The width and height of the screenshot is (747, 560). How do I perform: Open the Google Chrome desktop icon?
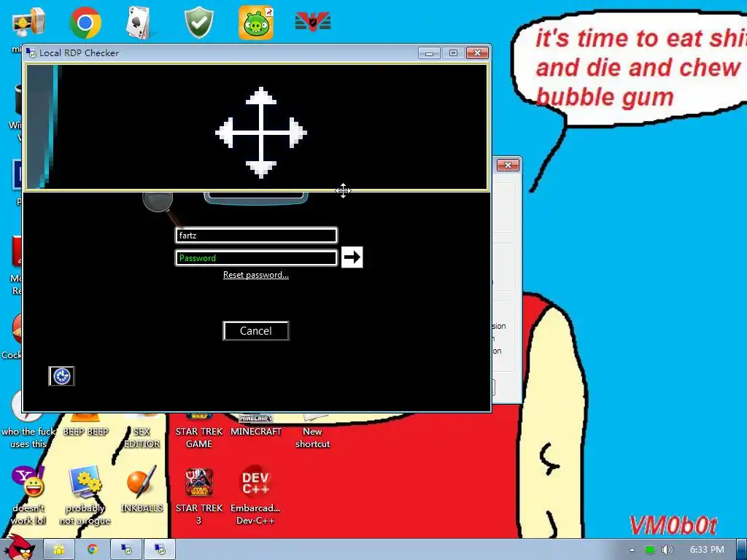(x=85, y=22)
